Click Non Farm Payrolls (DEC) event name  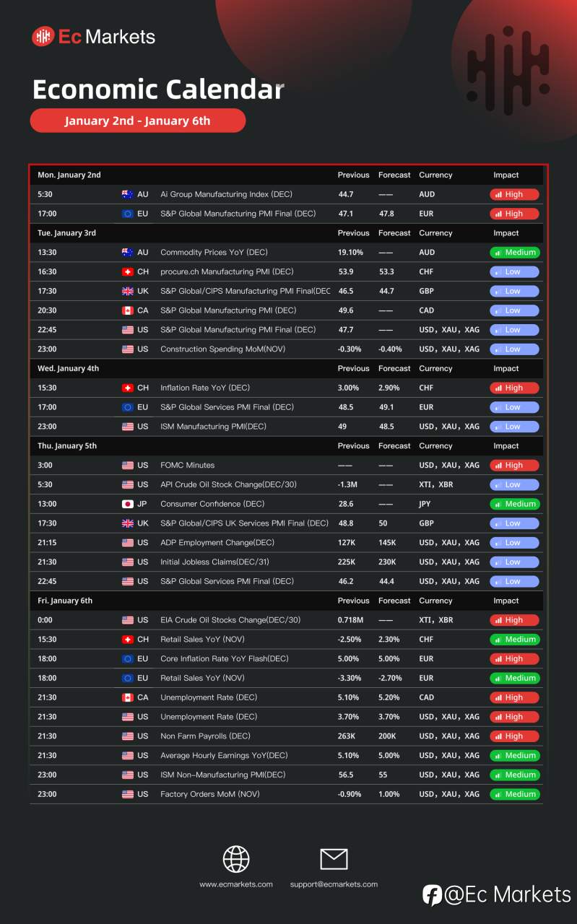click(205, 736)
